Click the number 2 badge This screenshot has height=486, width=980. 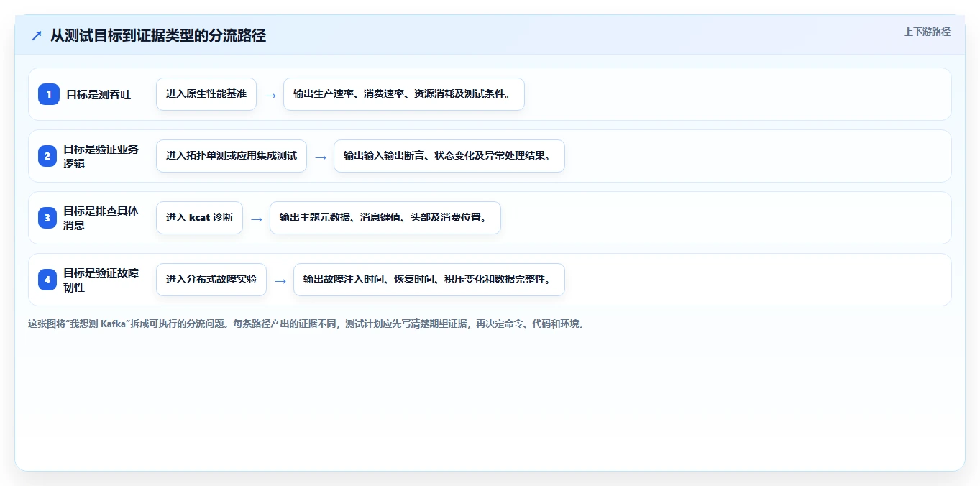(49, 156)
